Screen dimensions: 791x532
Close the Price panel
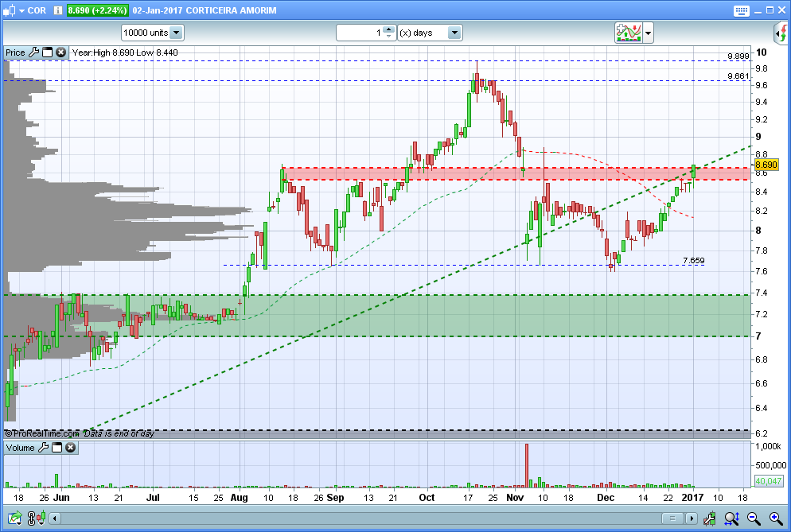(60, 52)
